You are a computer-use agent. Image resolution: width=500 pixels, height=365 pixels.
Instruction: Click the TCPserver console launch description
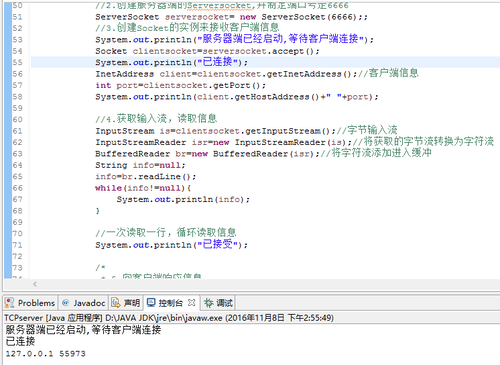pyautogui.click(x=169, y=318)
